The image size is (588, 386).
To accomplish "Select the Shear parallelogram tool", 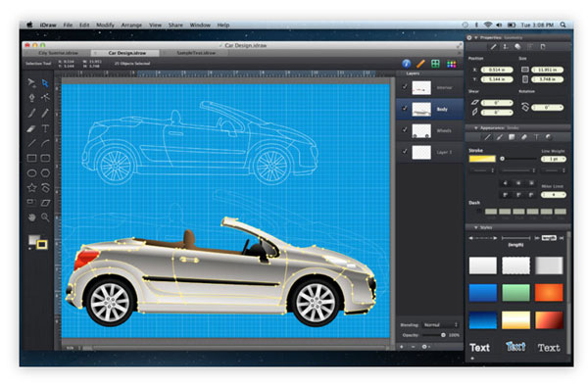I will (45, 203).
